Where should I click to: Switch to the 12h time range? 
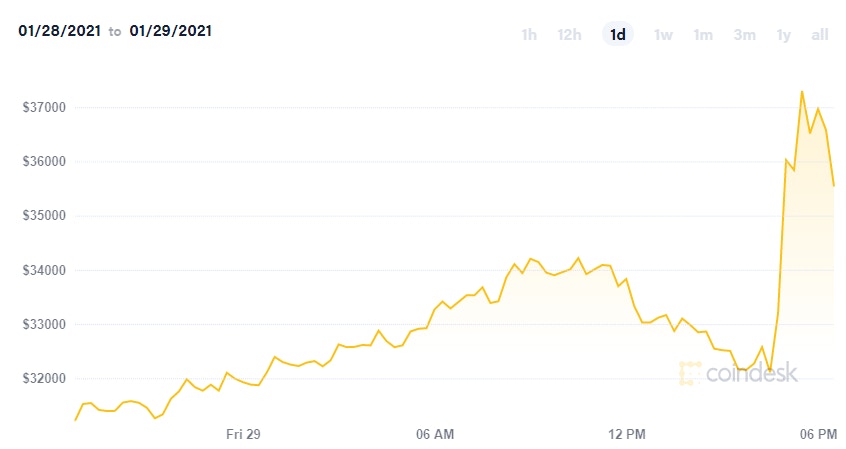click(569, 35)
